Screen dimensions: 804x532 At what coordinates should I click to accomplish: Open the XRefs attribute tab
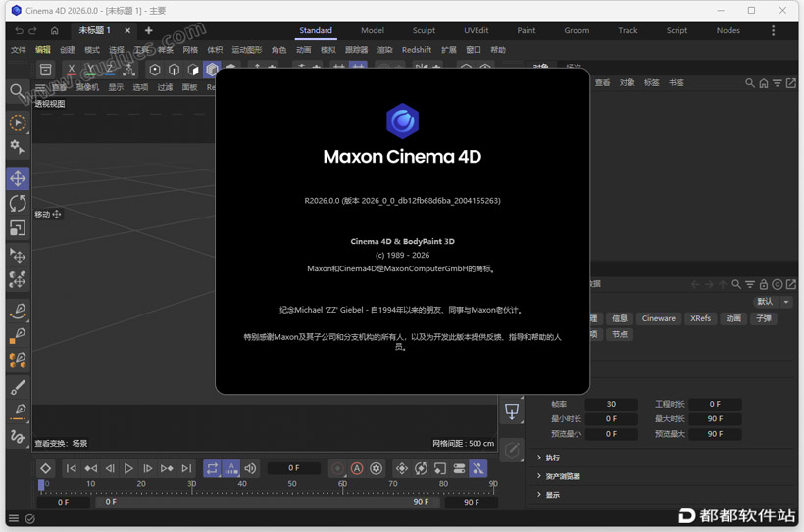point(700,318)
